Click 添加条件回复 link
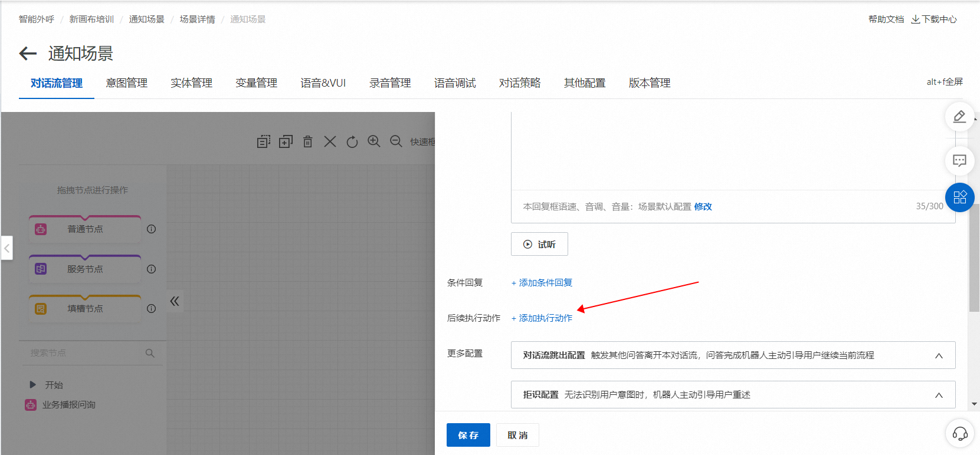Viewport: 980px width, 455px height. [x=542, y=283]
